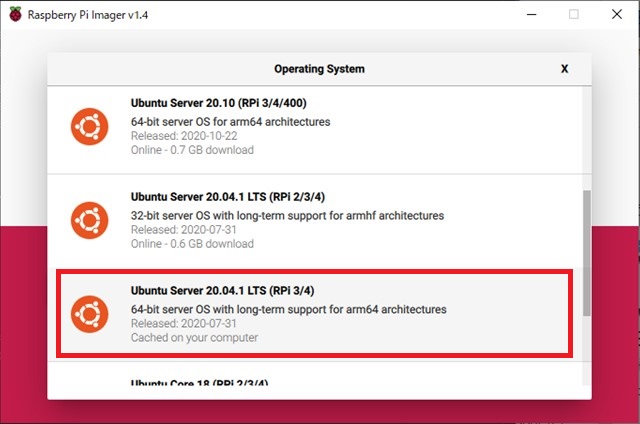Click the Ubuntu logo of the 32-bit 20.04.1 LTS entry
The height and width of the screenshot is (424, 640).
click(x=89, y=220)
